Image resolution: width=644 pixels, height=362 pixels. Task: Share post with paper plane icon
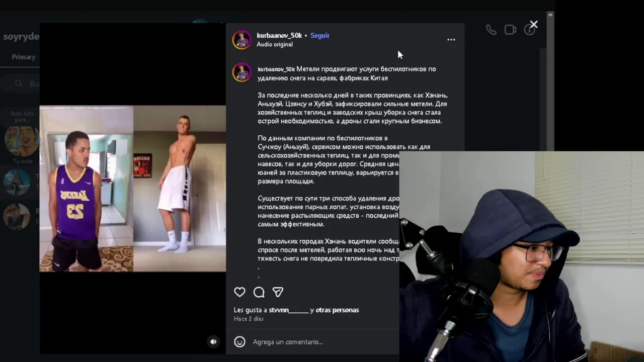pos(278,292)
